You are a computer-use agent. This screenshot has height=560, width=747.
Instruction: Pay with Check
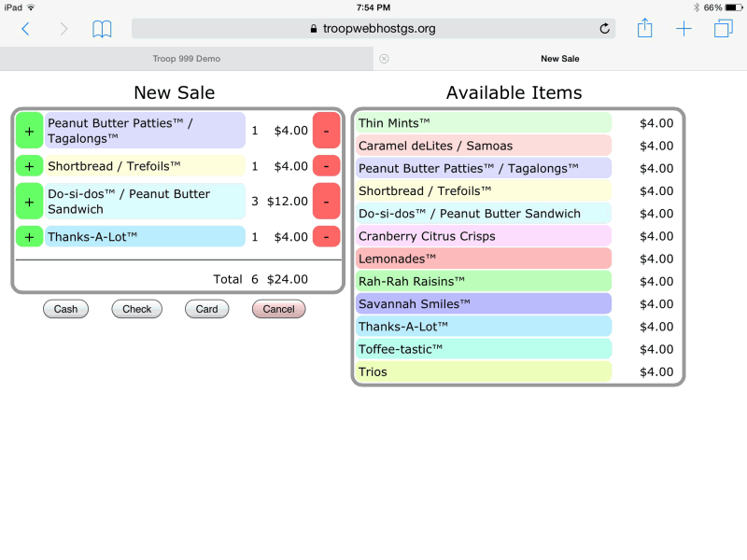(x=136, y=309)
